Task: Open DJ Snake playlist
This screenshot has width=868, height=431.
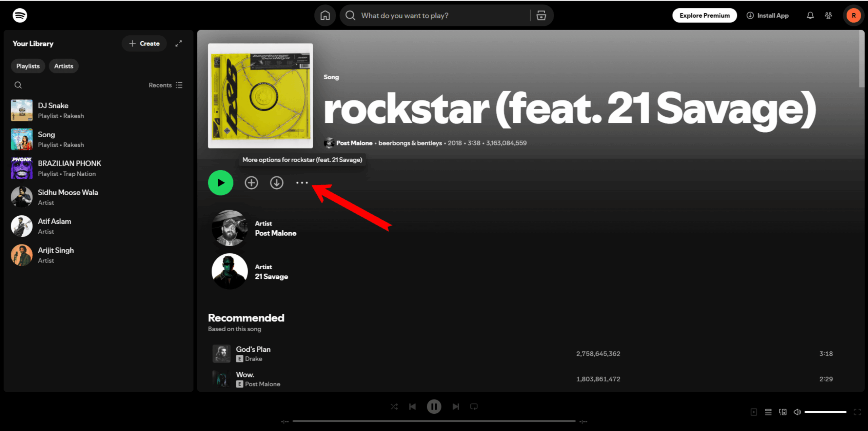Action: (x=98, y=111)
